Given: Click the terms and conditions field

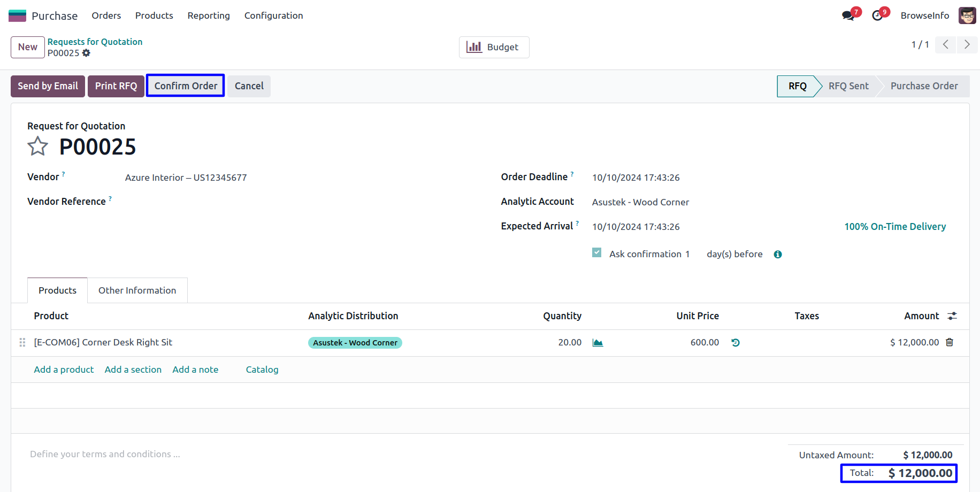Looking at the screenshot, I should point(105,454).
